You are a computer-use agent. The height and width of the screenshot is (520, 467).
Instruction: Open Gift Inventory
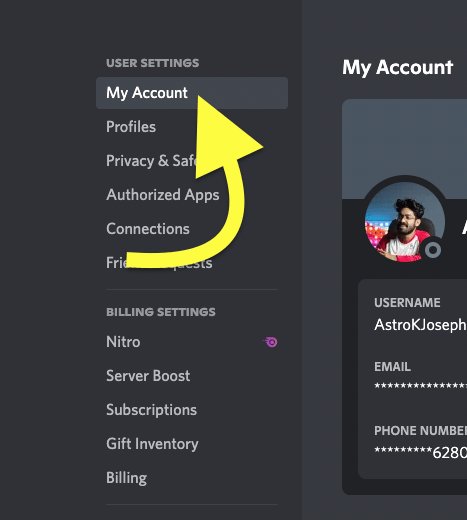click(152, 444)
